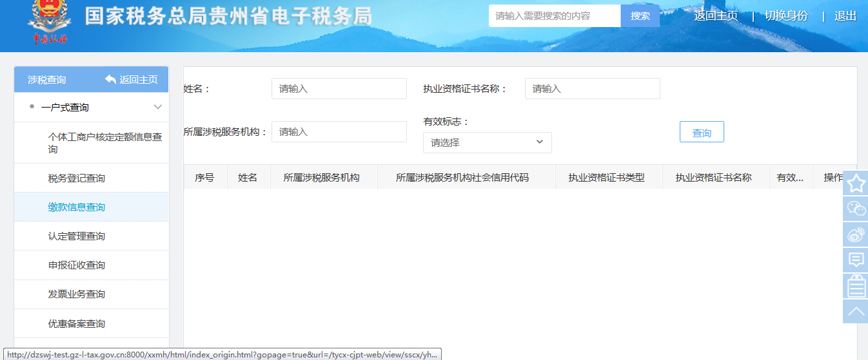Click the clipboard notes icon on right

(x=855, y=285)
